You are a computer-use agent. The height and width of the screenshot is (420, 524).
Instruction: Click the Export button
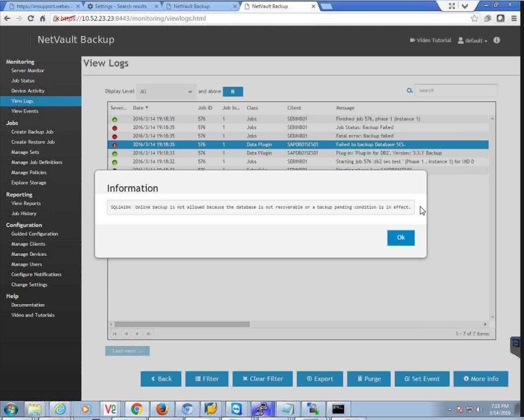[x=319, y=379]
